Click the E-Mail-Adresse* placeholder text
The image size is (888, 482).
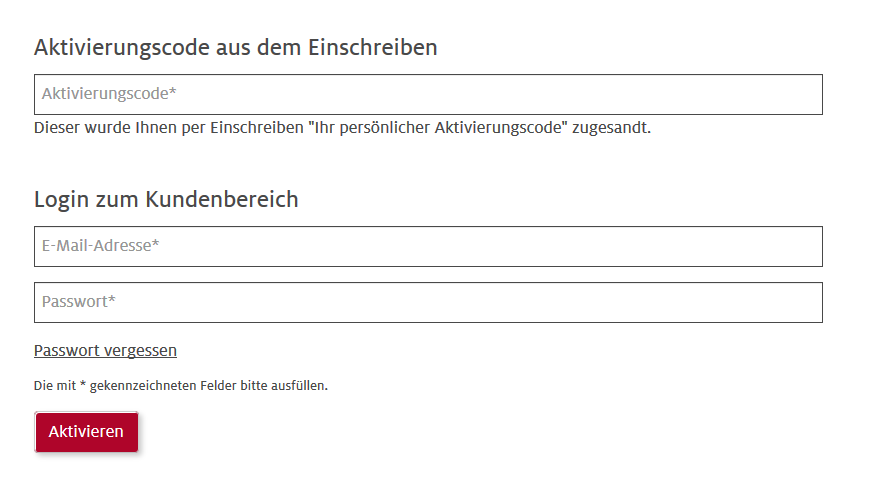(101, 246)
